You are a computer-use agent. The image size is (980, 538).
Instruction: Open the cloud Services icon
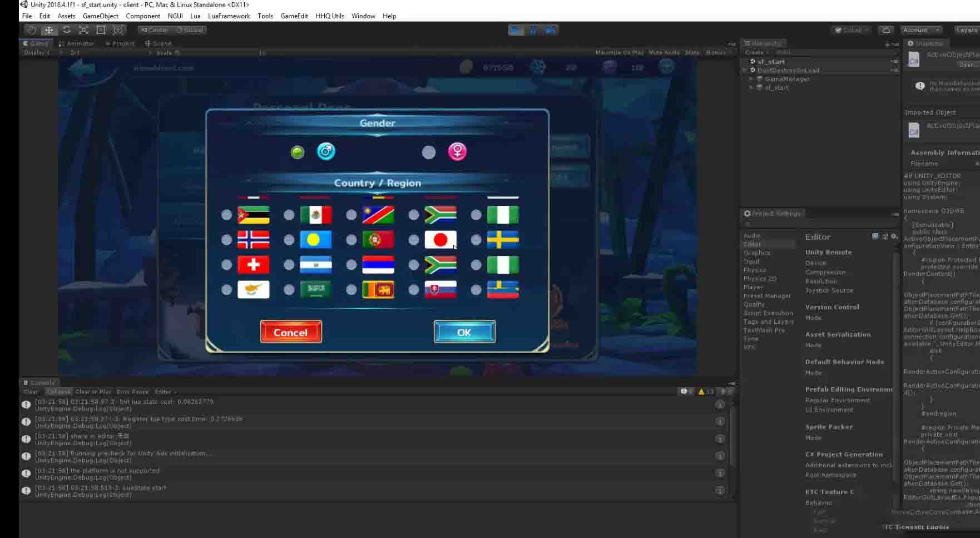887,30
